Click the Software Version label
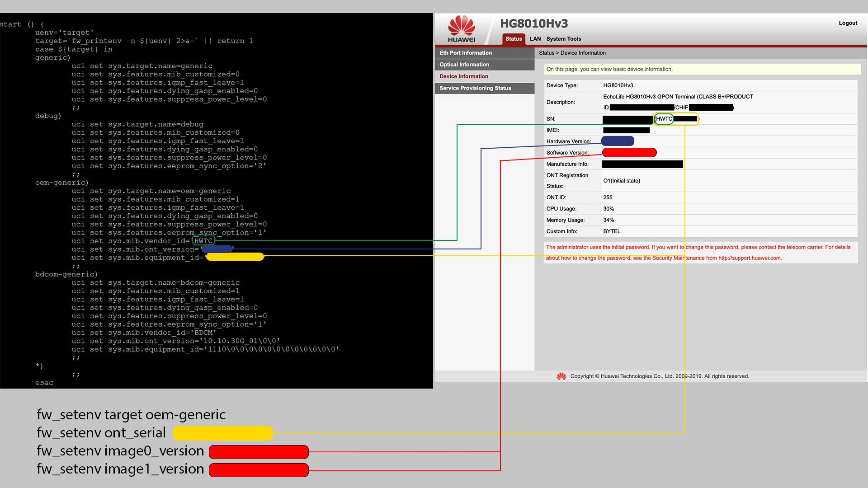 567,153
